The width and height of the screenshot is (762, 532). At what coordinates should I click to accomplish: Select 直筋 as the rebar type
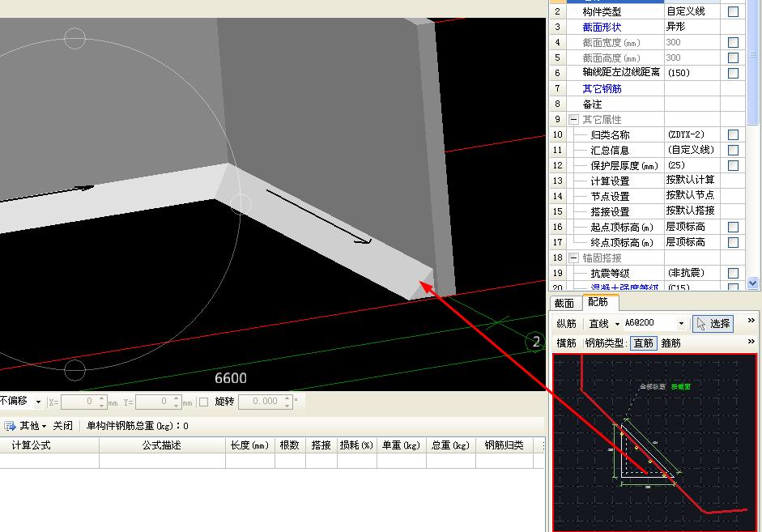(x=644, y=343)
